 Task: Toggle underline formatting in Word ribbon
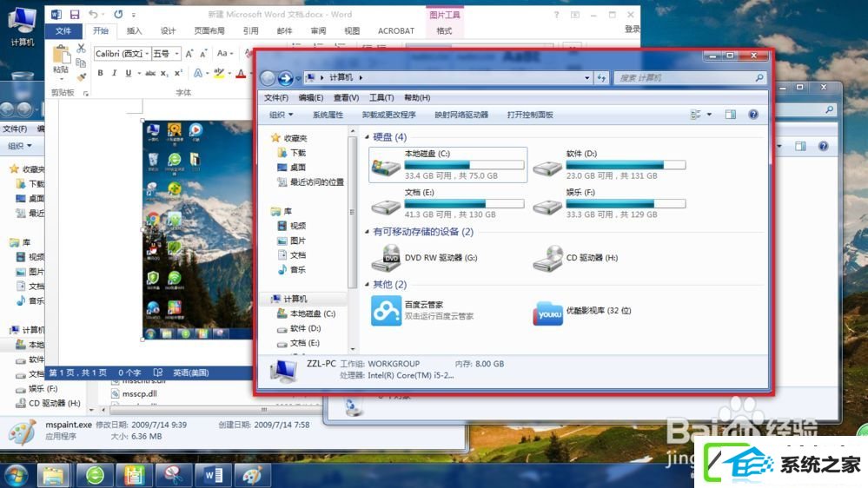point(129,73)
